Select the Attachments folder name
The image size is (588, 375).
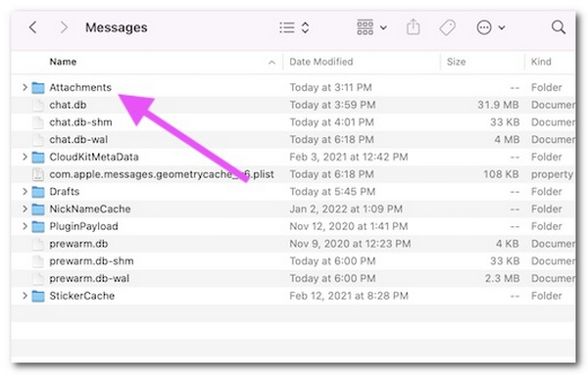(x=80, y=87)
